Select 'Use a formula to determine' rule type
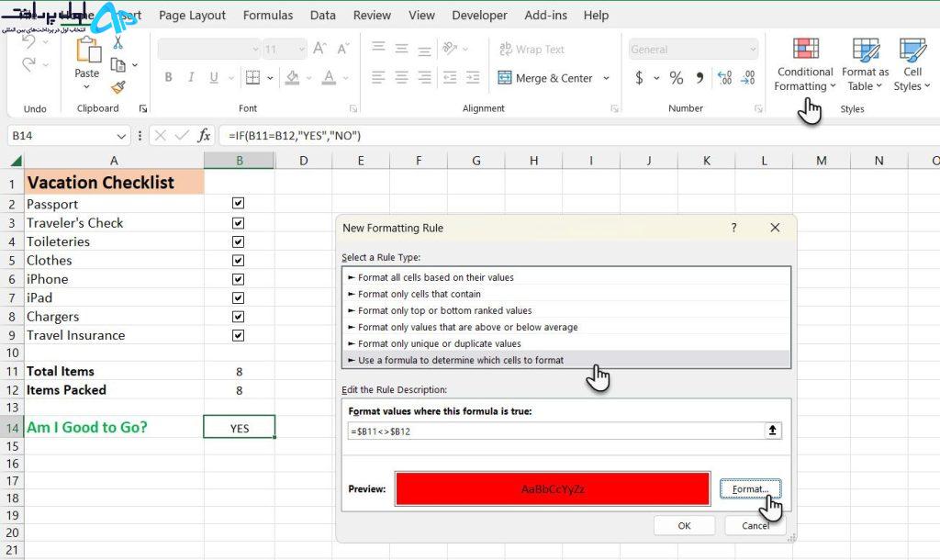Screen dimensions: 940x560 coord(565,360)
